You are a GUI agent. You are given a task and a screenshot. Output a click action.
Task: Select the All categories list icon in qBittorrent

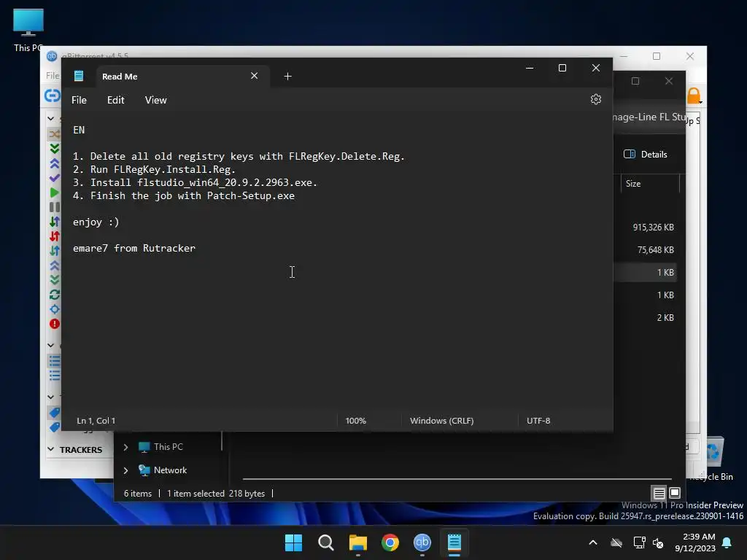[x=54, y=361]
